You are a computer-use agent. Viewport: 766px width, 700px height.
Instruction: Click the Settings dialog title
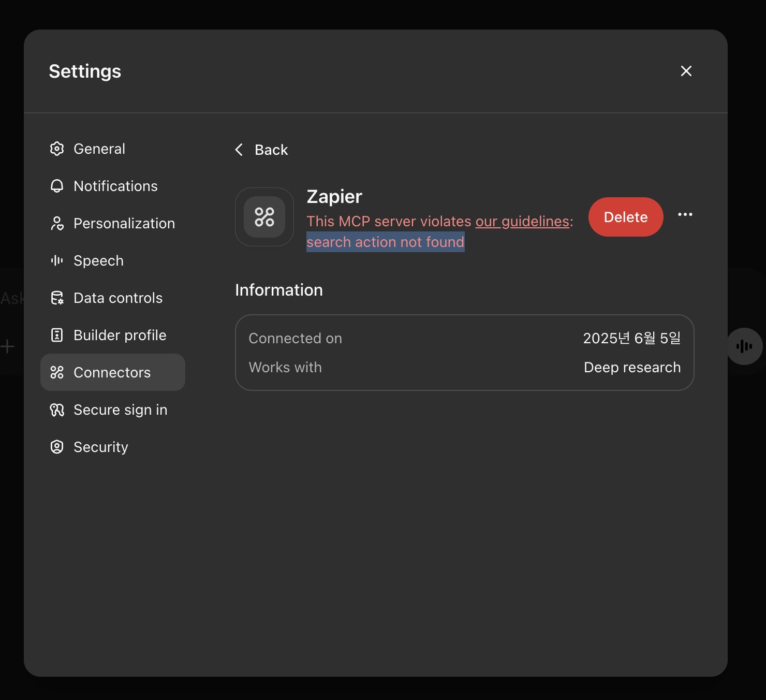click(x=85, y=71)
